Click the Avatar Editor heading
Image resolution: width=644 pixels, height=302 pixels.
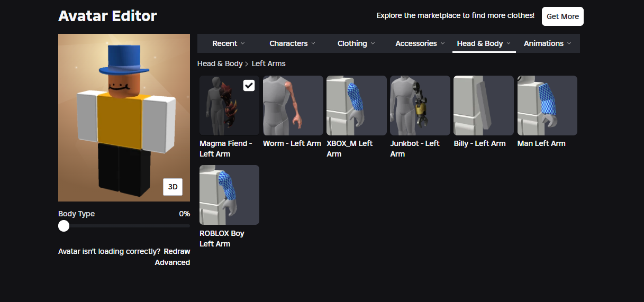pos(107,16)
